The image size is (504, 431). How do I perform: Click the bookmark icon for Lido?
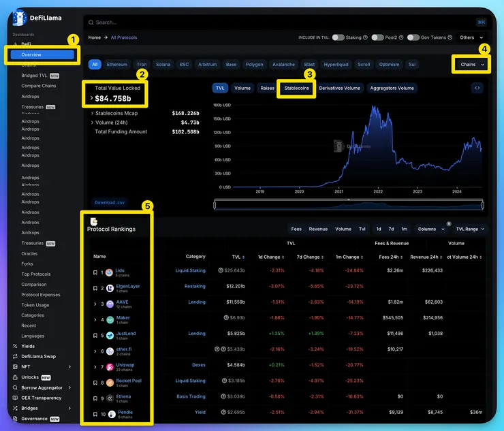[95, 272]
